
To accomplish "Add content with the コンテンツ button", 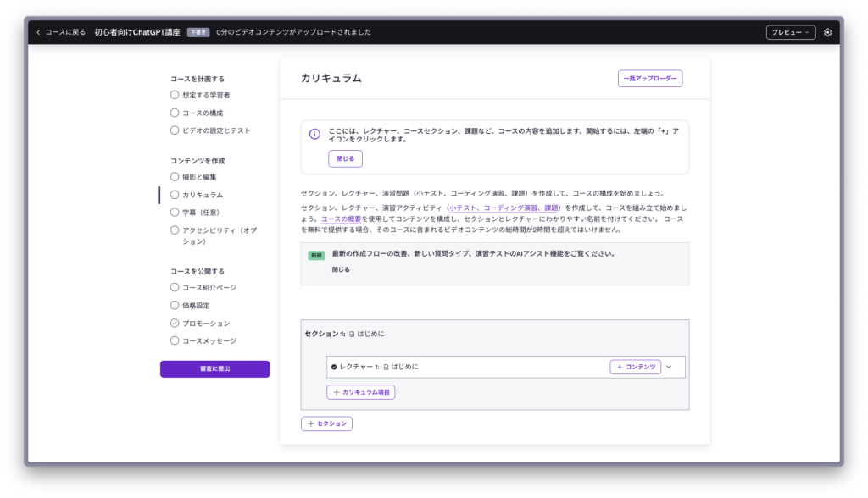I will [x=635, y=367].
